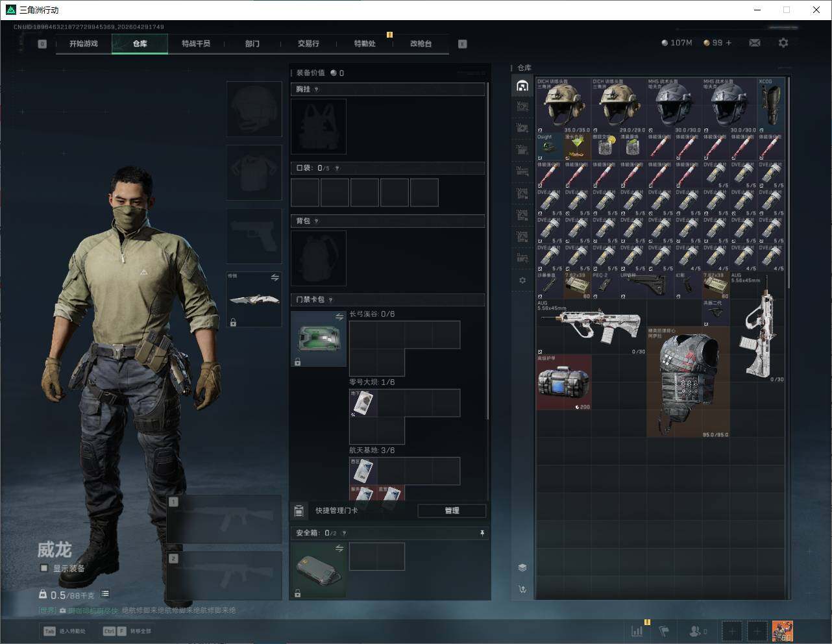
Task: Click the plus icon beside 99 currency
Action: tap(729, 43)
